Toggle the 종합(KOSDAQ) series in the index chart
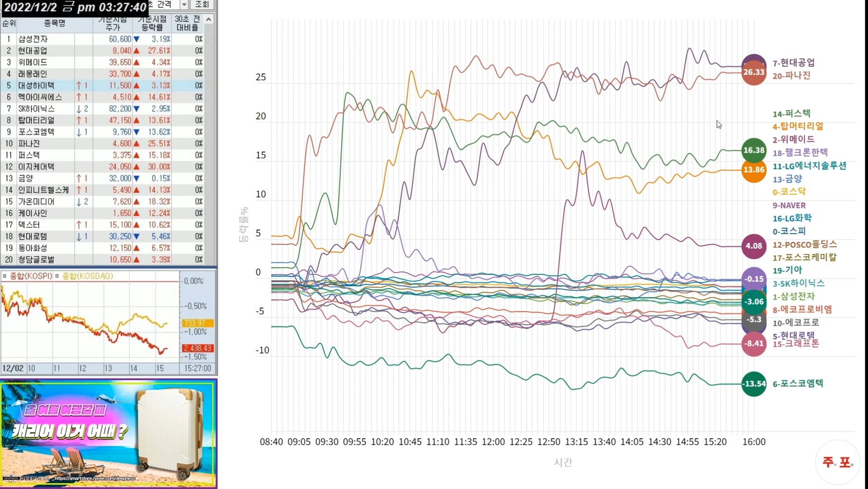The width and height of the screenshot is (868, 489). pyautogui.click(x=84, y=276)
